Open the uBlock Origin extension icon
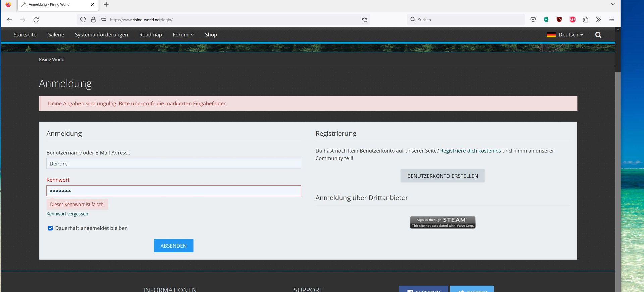Image resolution: width=644 pixels, height=292 pixels. point(559,20)
